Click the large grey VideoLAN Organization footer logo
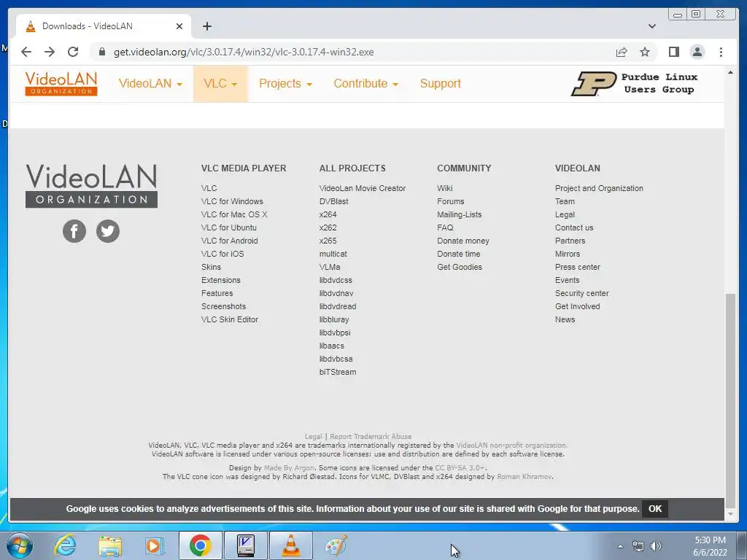Viewport: 747px width, 560px height. [x=91, y=186]
